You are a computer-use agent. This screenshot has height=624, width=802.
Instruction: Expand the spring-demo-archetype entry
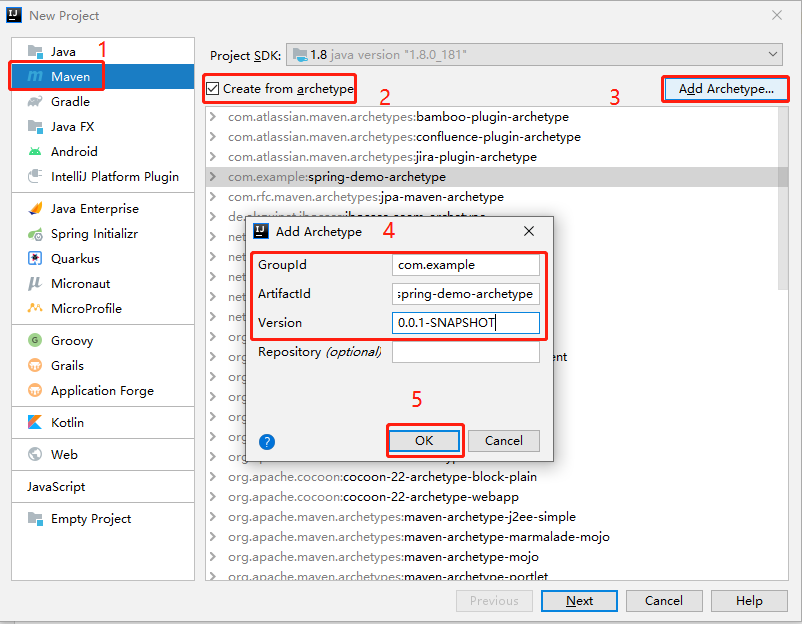[x=213, y=177]
